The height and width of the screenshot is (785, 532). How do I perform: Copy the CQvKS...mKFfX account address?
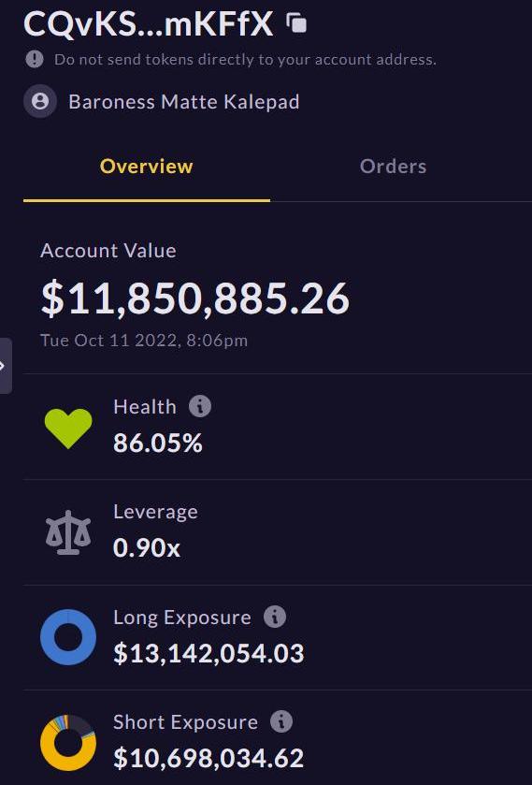pyautogui.click(x=296, y=23)
